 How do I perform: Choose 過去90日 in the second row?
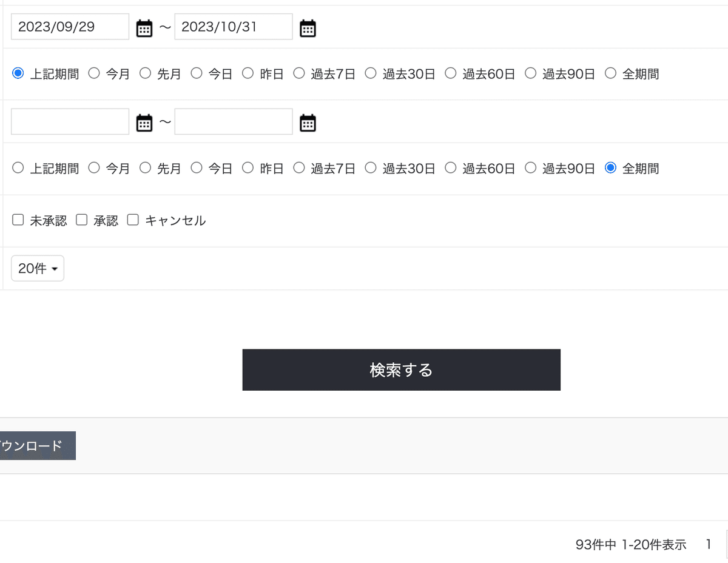[x=530, y=168]
